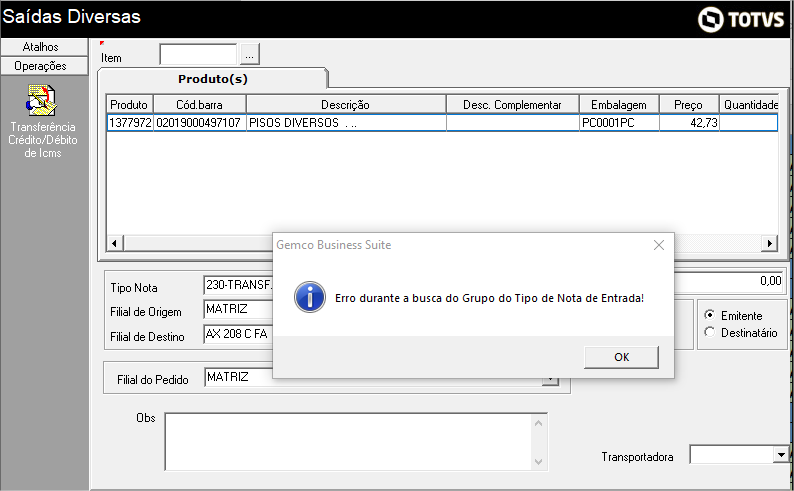Click the Preço column header
The width and height of the screenshot is (794, 491).
689,104
